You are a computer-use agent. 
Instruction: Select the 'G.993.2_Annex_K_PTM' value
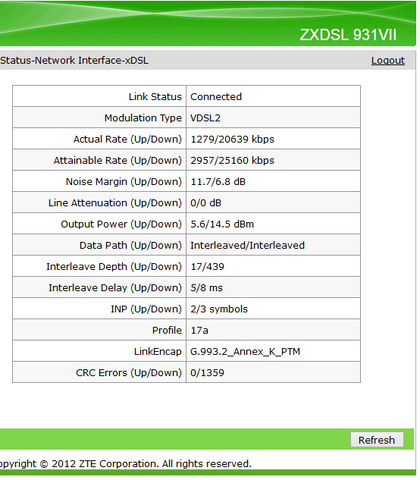[245, 352]
